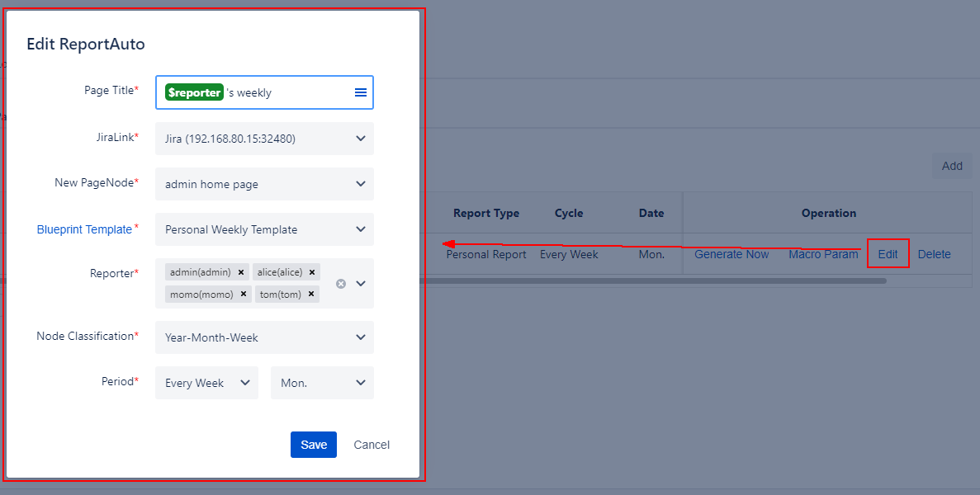
Task: Click the Save button
Action: pyautogui.click(x=314, y=445)
